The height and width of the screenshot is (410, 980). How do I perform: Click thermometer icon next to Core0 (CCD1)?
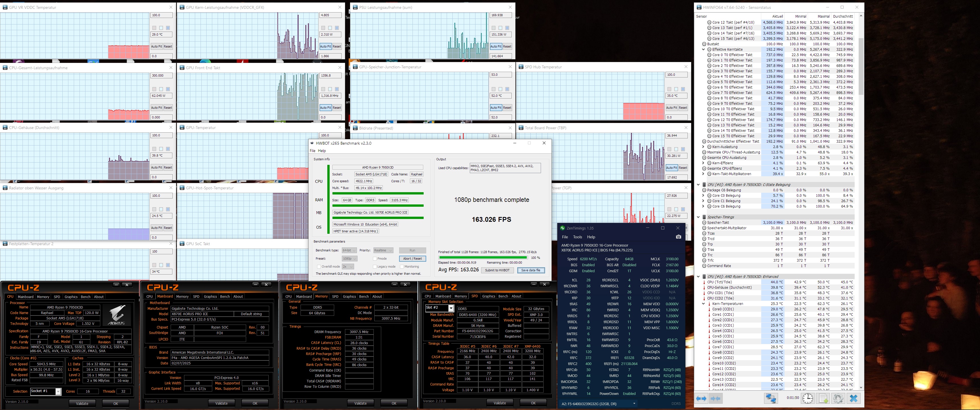(x=709, y=309)
